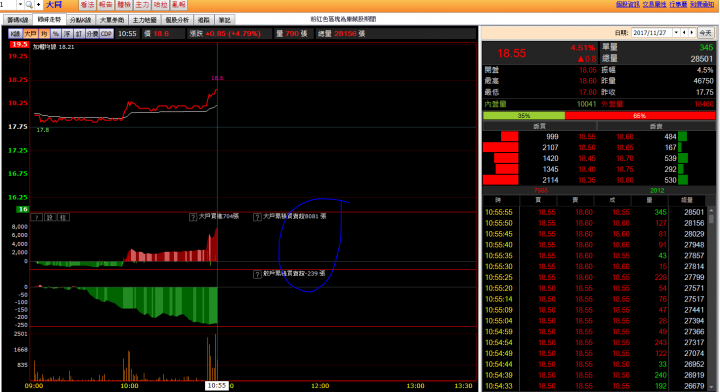Switch to the 主力地圖 tab
Viewport: 720px width, 392px height.
point(145,20)
